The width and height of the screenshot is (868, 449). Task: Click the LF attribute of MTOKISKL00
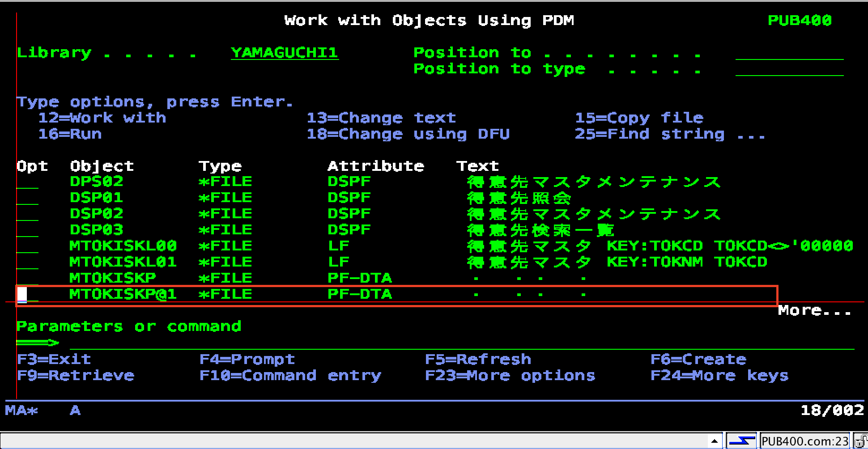[x=338, y=246]
